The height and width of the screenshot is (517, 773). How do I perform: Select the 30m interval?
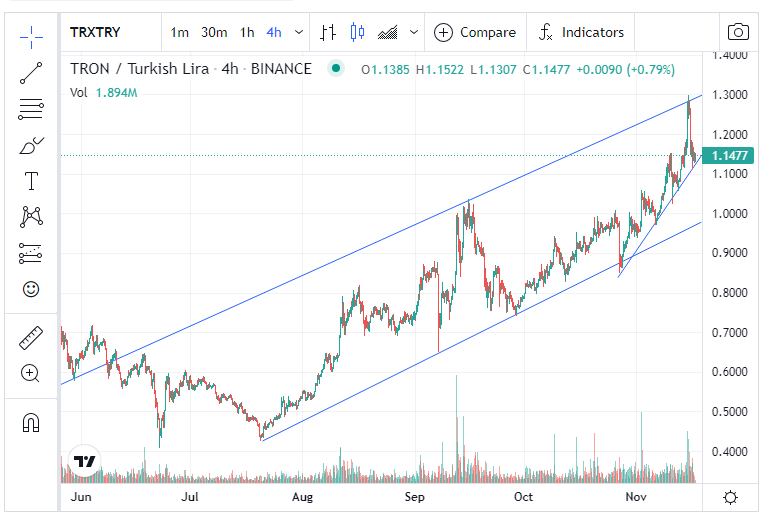tap(214, 33)
